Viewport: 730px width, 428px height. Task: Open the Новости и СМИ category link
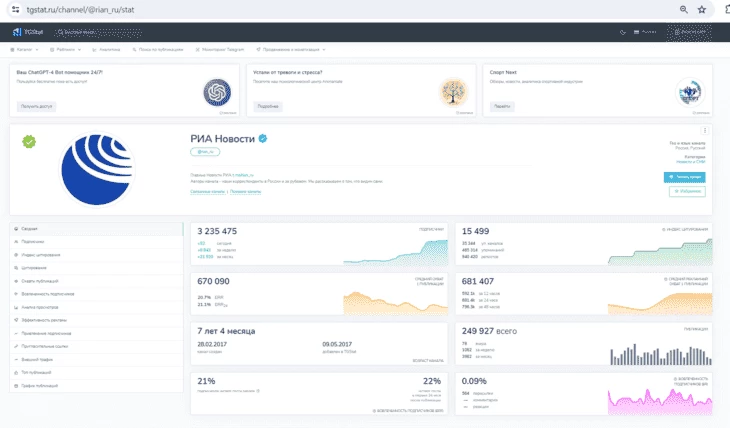[x=690, y=162]
